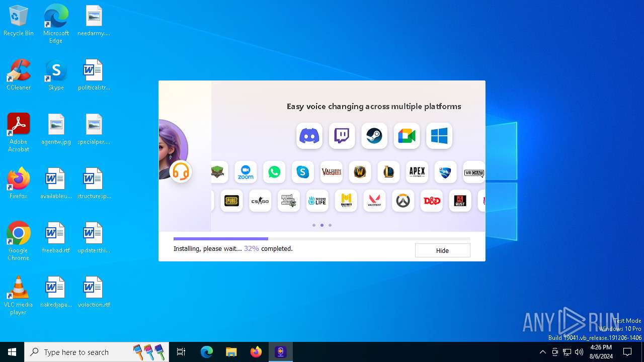
Task: Click the PUBG game icon
Action: click(x=231, y=201)
